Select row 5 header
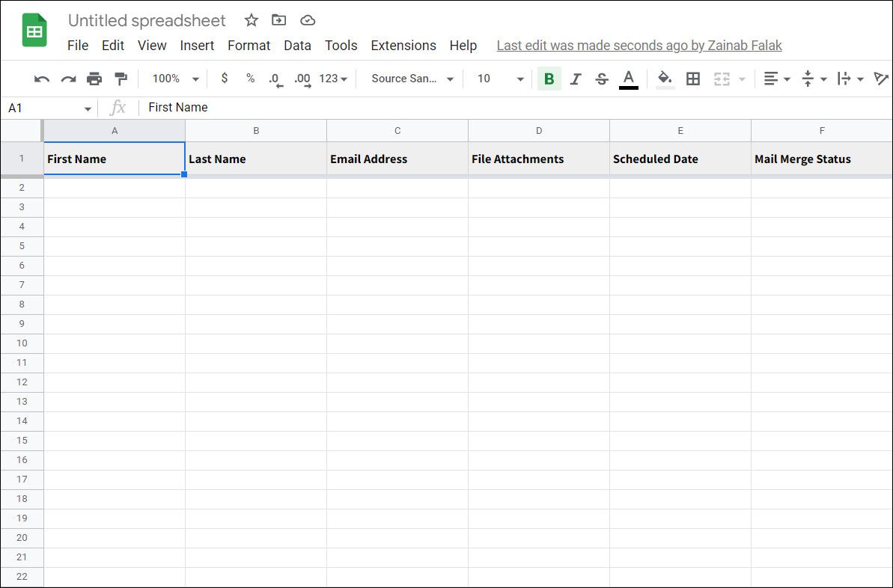893x588 pixels. pyautogui.click(x=22, y=246)
